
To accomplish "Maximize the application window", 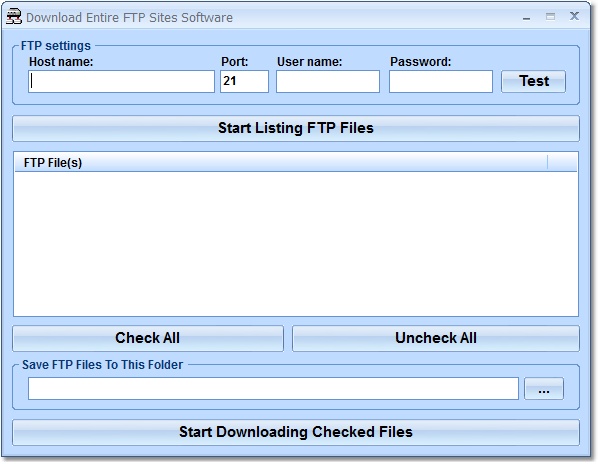I will pos(550,16).
